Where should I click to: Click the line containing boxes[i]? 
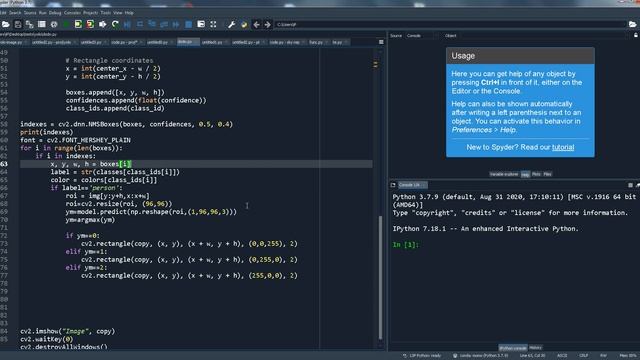point(196,164)
